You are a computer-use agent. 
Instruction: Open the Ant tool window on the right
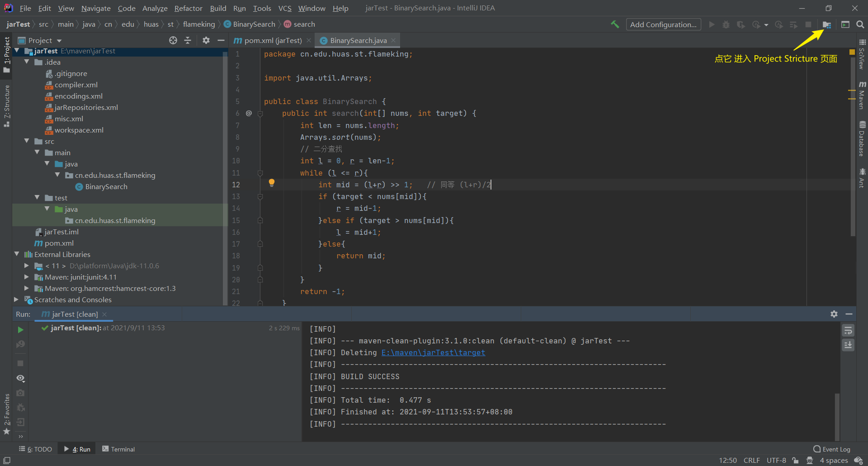click(862, 177)
